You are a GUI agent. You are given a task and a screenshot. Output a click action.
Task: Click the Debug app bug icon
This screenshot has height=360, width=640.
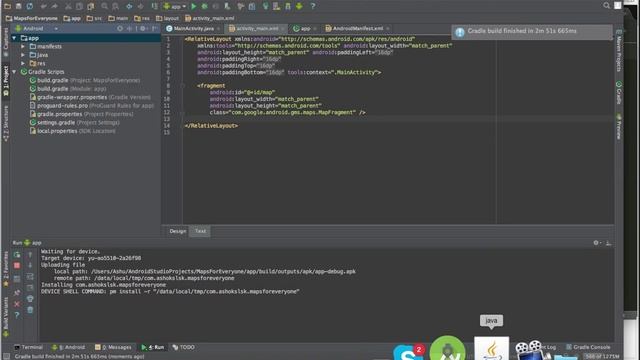coord(204,6)
